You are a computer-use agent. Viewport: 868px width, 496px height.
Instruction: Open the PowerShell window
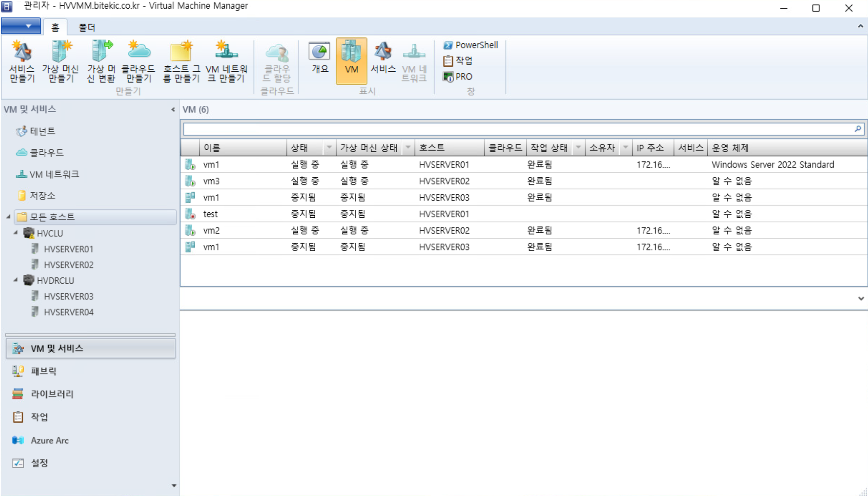click(470, 45)
